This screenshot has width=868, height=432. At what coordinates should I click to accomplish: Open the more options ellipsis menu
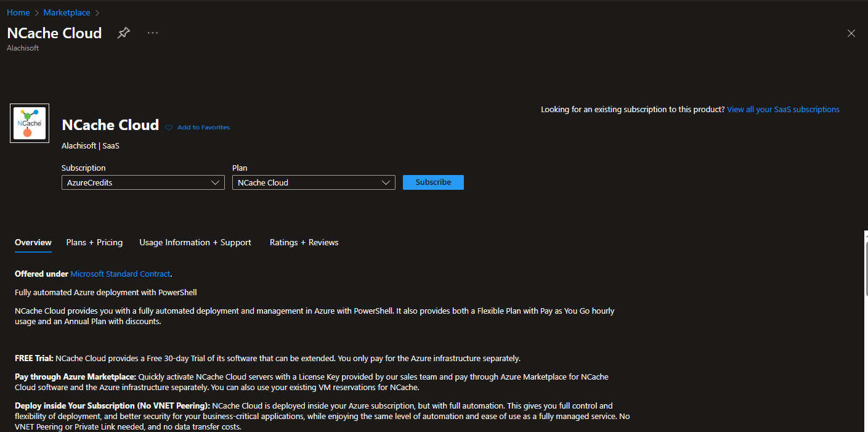[153, 33]
